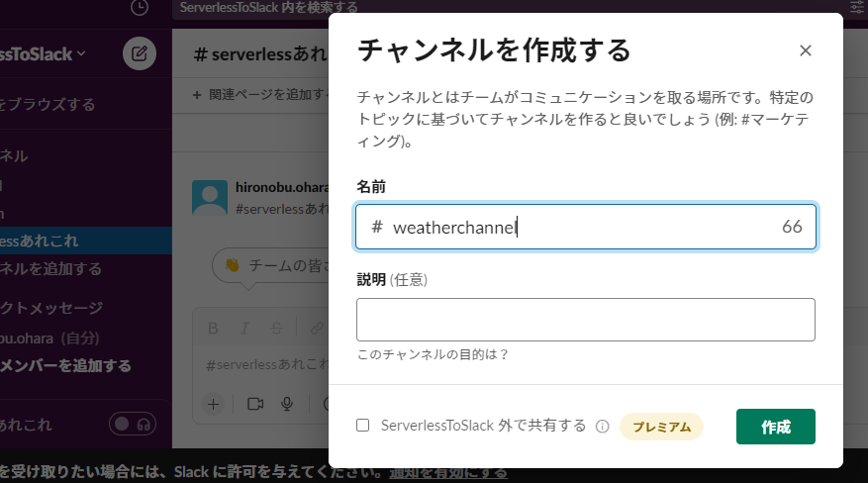
Task: Click the strikethrough formatting icon
Action: 276,329
